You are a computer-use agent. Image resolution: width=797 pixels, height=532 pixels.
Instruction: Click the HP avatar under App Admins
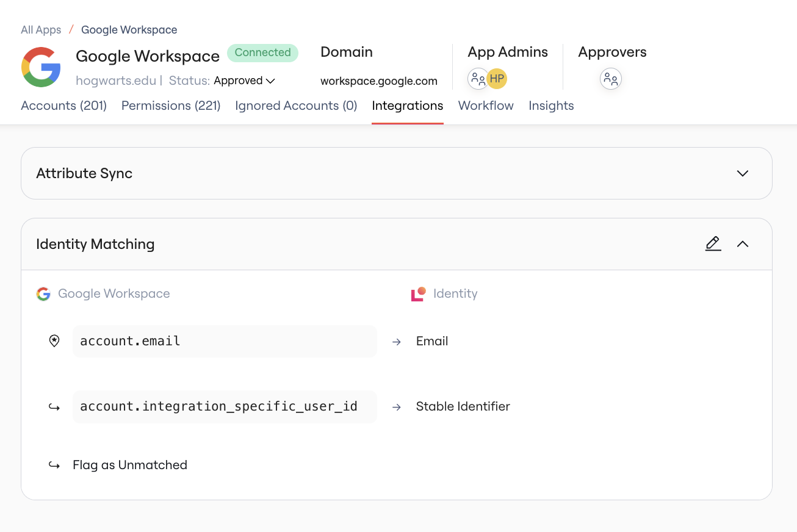[497, 79]
